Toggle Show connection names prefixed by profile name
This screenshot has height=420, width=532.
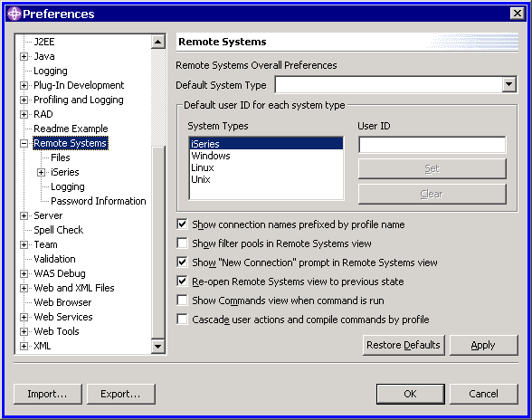pos(182,224)
